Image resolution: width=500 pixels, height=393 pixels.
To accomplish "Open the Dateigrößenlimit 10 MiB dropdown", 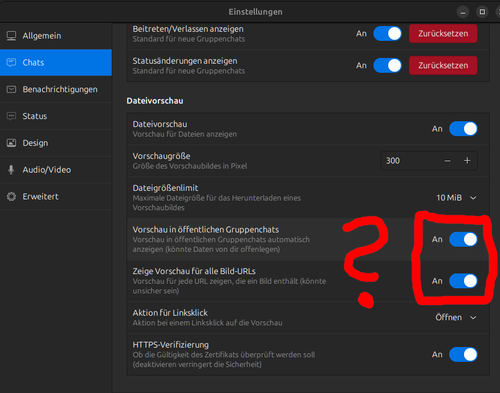I will [x=456, y=198].
